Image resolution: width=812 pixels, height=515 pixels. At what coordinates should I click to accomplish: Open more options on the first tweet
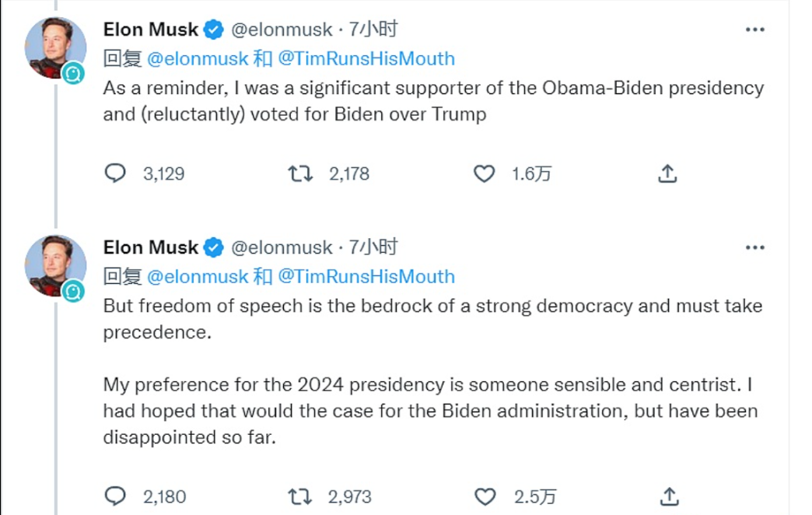[754, 30]
